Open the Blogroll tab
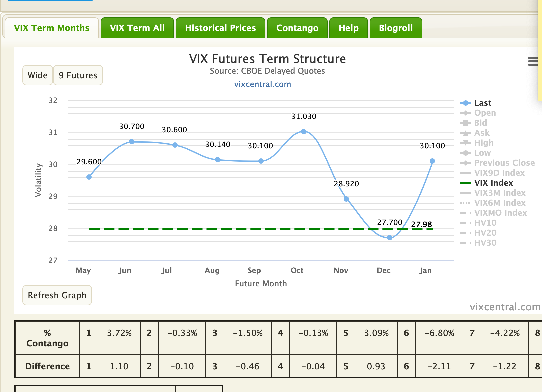Viewport: 542px width, 392px height. coord(396,28)
